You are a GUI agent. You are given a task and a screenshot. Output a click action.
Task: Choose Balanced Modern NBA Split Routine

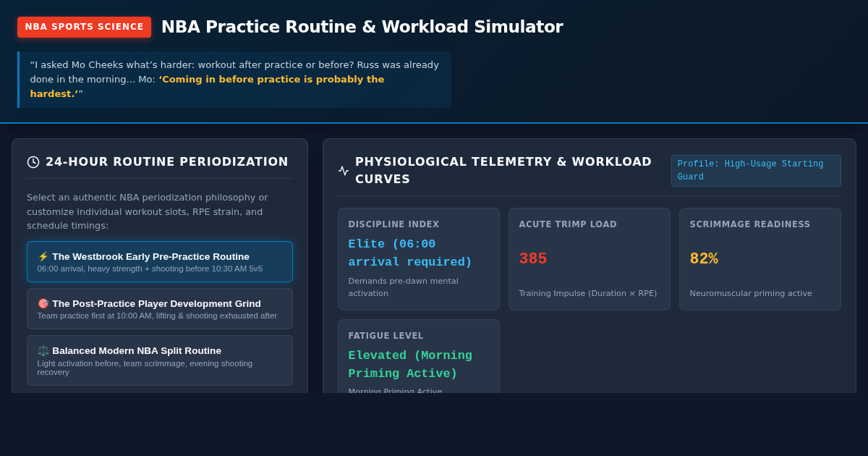[160, 360]
